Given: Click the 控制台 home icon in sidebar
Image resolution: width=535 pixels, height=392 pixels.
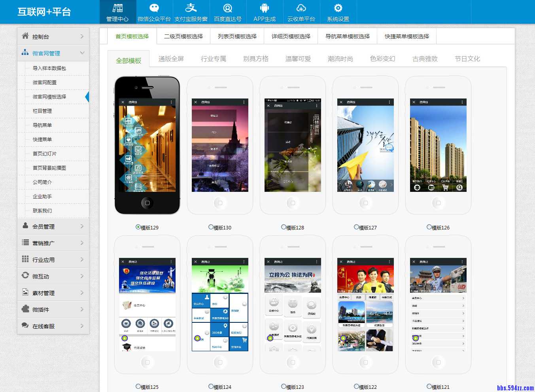Looking at the screenshot, I should click(x=25, y=36).
